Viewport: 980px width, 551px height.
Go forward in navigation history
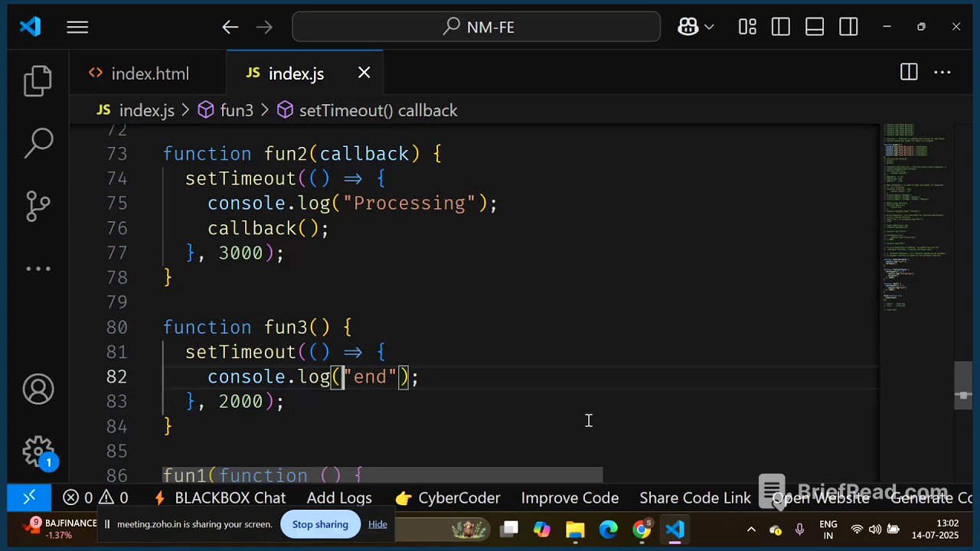pyautogui.click(x=264, y=28)
